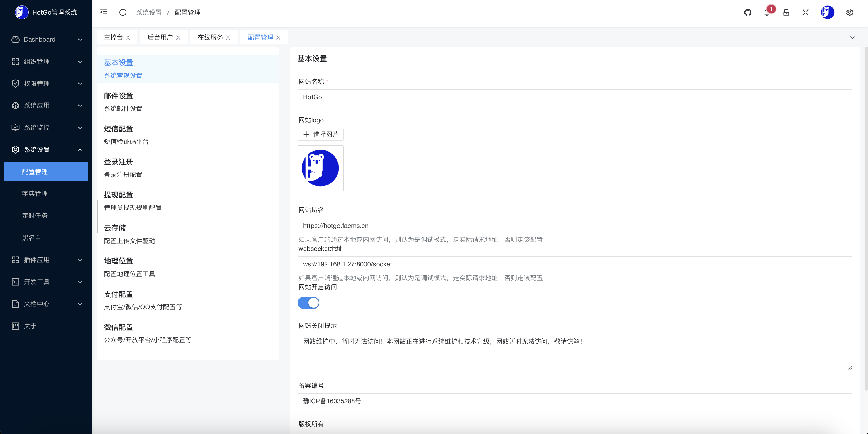Screen dimensions: 868x434
Task: Toggle fullscreen mode icon
Action: (x=805, y=12)
